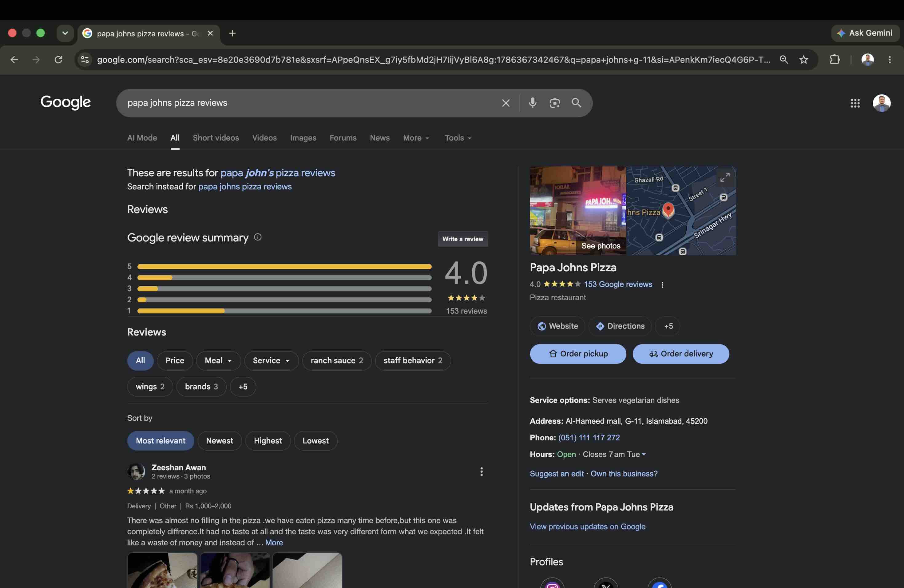904x588 pixels.
Task: Reload the page with the refresh icon
Action: (58, 60)
